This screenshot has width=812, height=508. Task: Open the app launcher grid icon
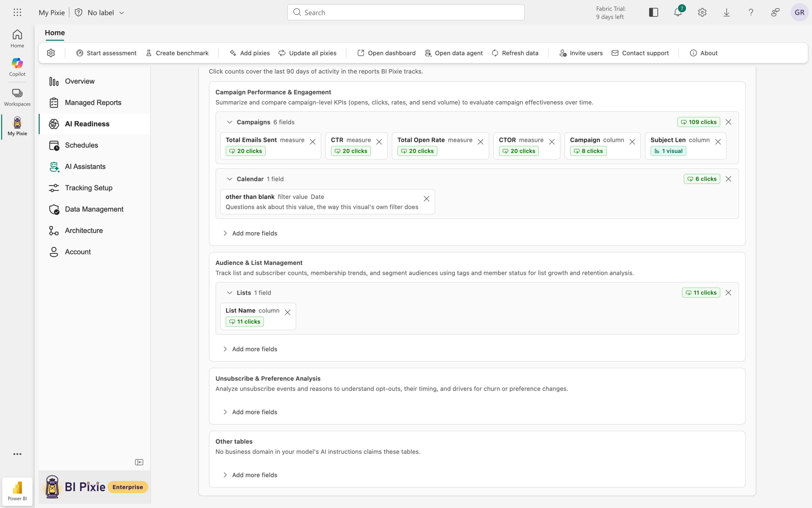point(17,12)
